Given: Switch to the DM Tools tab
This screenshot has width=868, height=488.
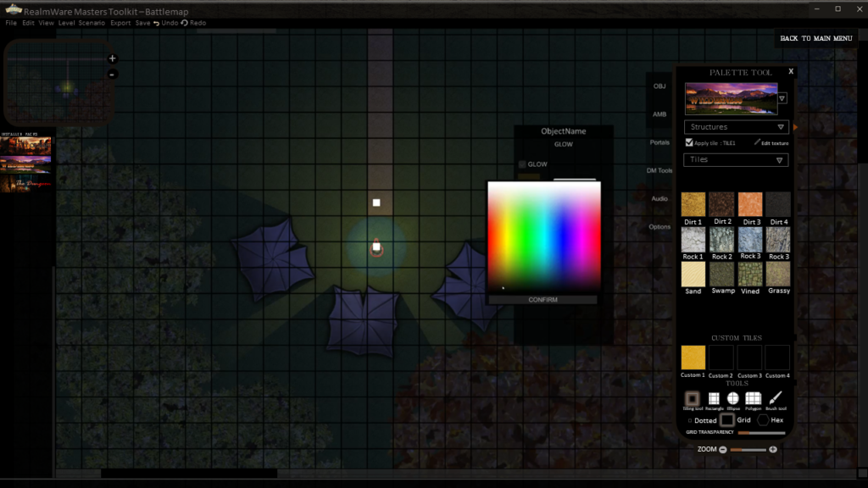Looking at the screenshot, I should pyautogui.click(x=659, y=170).
